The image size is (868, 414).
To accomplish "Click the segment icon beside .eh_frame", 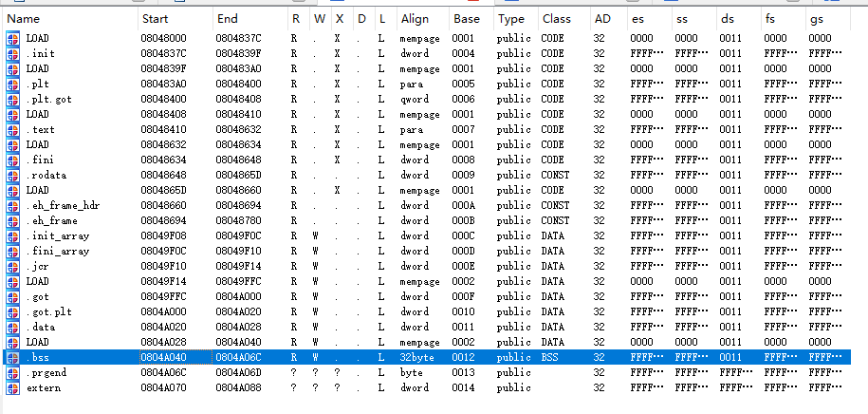I will [x=12, y=220].
